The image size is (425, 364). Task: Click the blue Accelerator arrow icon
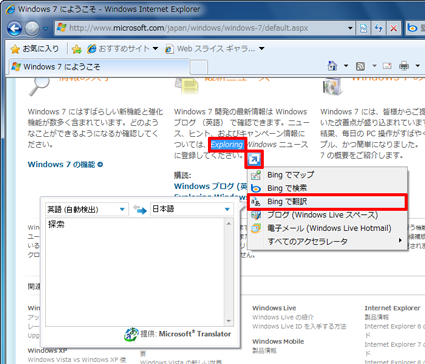click(x=254, y=159)
